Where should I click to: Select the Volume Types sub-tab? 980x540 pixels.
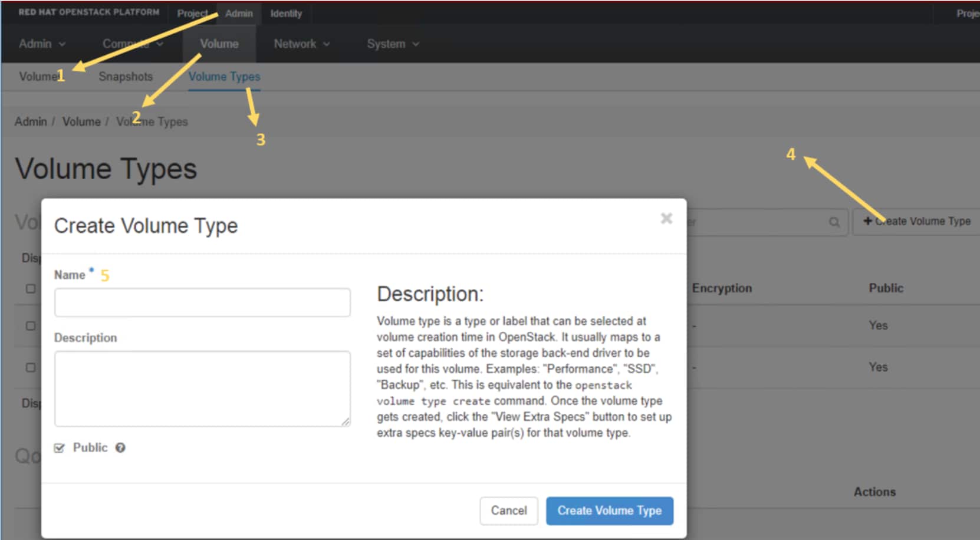click(x=224, y=77)
